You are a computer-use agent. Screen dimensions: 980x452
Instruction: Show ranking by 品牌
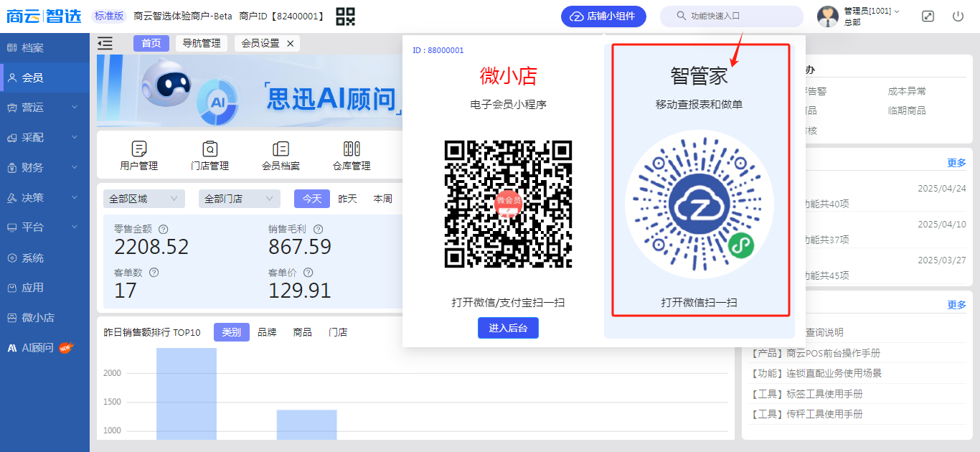click(268, 332)
